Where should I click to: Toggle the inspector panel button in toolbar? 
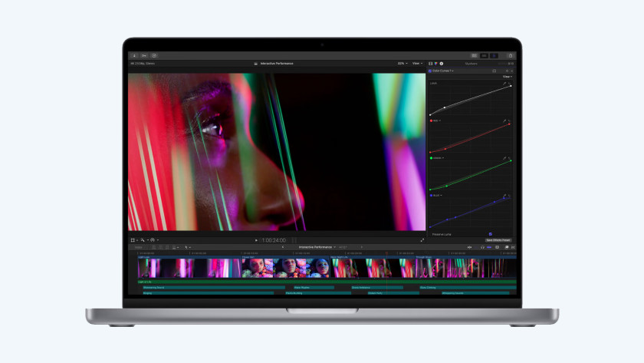(x=494, y=55)
